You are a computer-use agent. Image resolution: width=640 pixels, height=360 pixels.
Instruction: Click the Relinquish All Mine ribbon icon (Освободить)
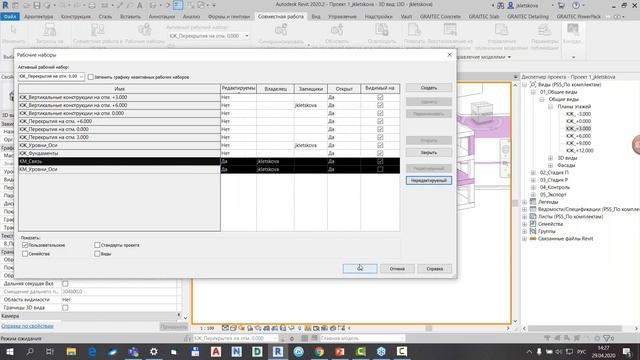pyautogui.click(x=382, y=30)
